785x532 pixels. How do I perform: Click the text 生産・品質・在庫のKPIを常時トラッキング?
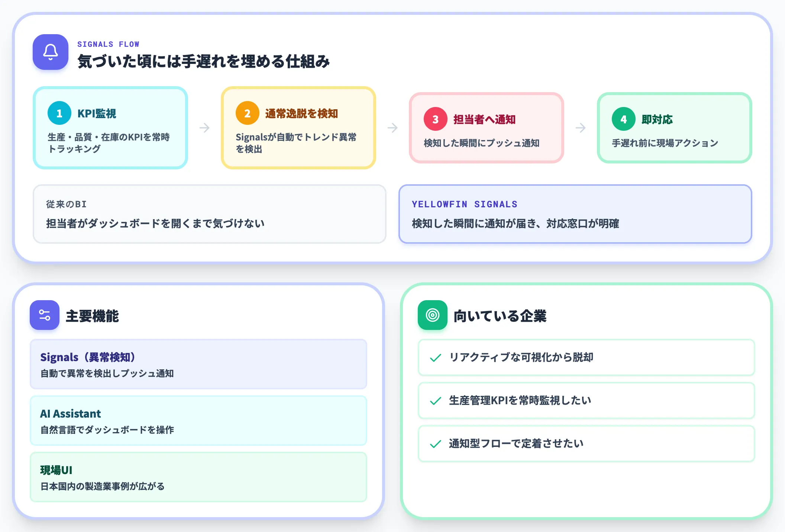(x=109, y=143)
